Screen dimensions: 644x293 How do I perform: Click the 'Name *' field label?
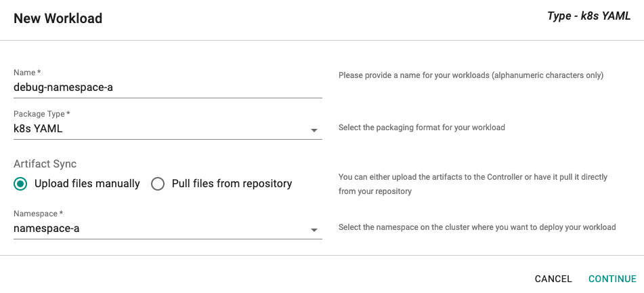pos(28,73)
